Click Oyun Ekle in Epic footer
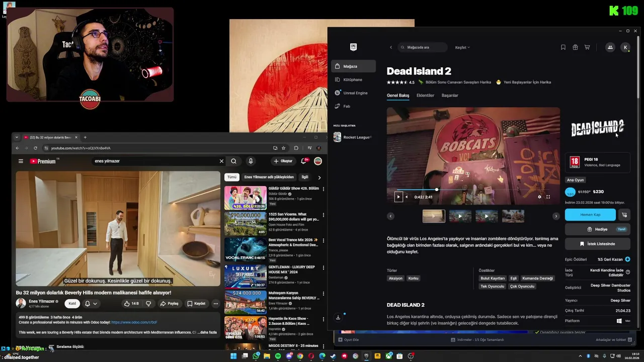Image resolution: width=644 pixels, height=362 pixels. pos(348,340)
